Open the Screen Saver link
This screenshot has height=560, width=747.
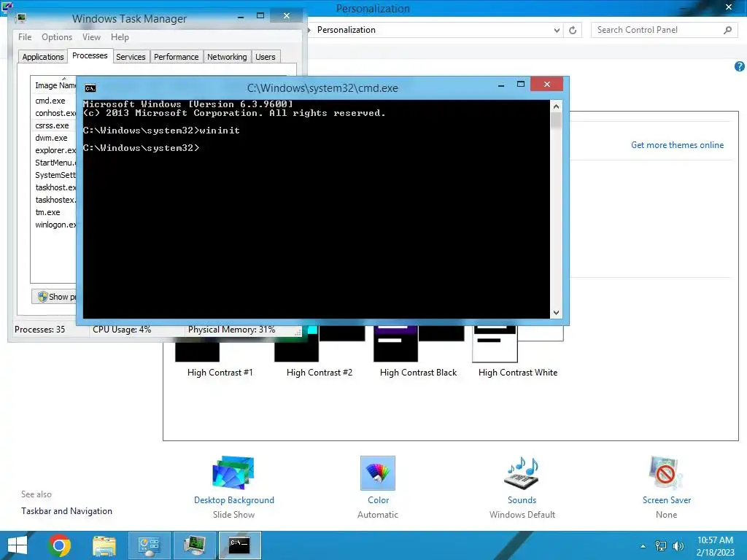coord(667,500)
